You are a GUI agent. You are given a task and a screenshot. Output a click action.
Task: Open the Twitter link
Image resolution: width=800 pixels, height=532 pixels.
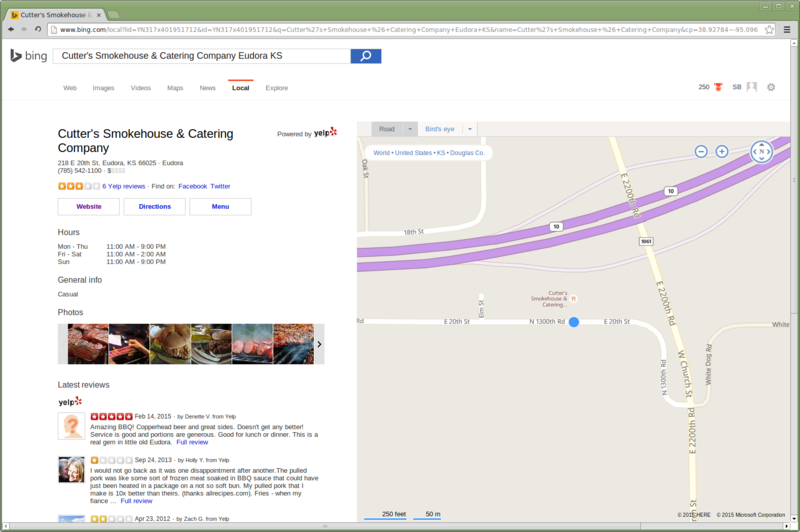(x=220, y=186)
